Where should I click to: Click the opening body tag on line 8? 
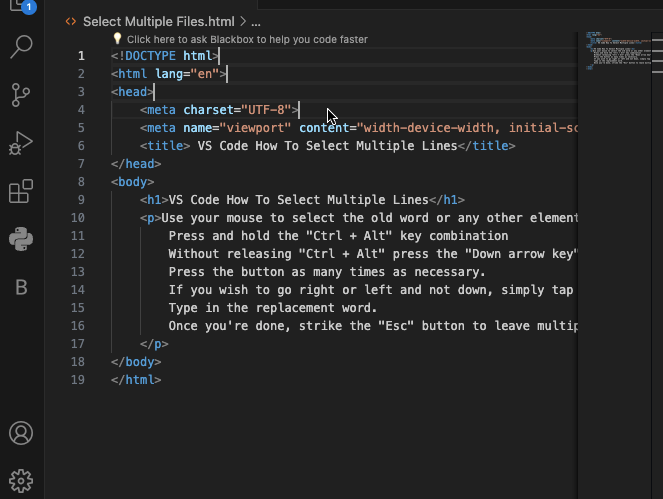click(x=132, y=182)
